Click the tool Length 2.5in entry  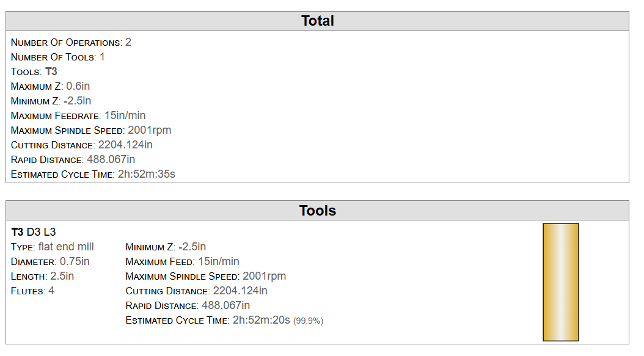pyautogui.click(x=42, y=276)
